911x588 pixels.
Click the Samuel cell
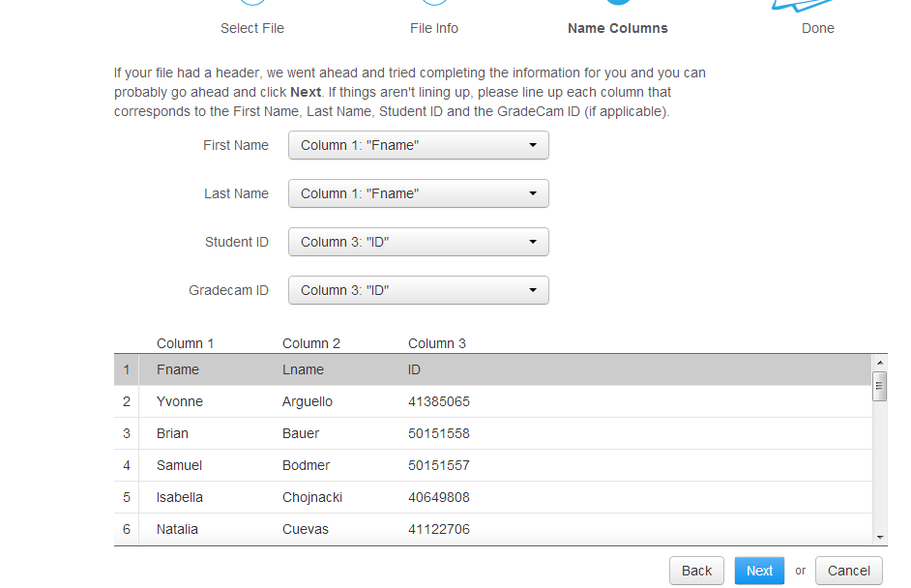pos(180,465)
